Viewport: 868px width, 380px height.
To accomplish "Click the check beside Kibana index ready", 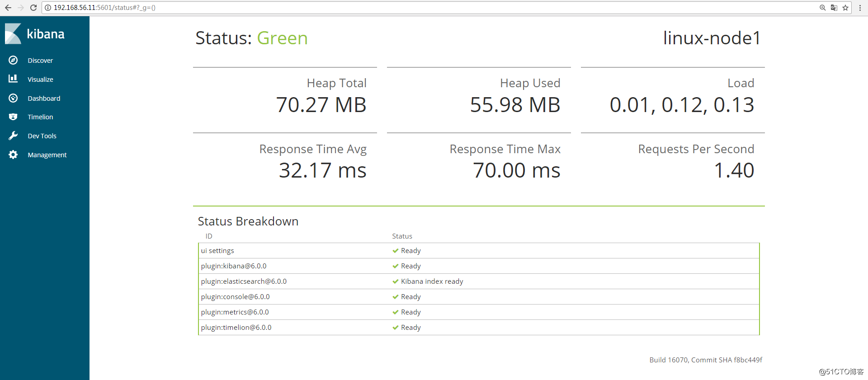I will pyautogui.click(x=396, y=281).
